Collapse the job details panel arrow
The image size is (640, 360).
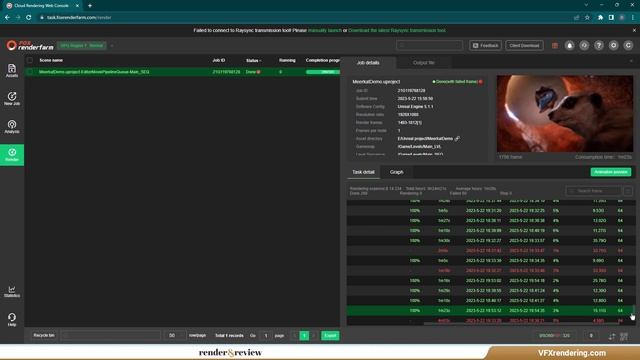pyautogui.click(x=631, y=61)
